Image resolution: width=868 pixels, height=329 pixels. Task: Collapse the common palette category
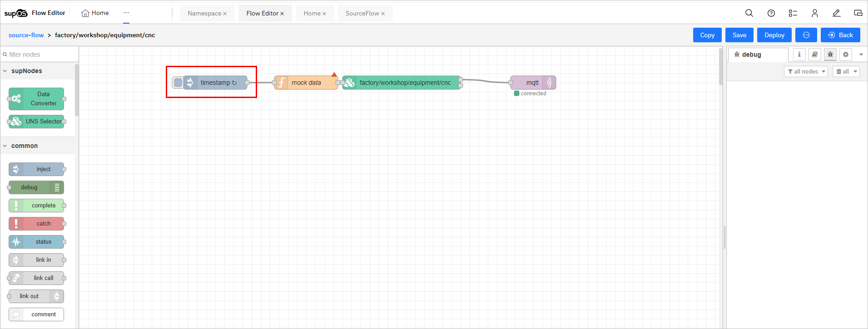coord(38,146)
